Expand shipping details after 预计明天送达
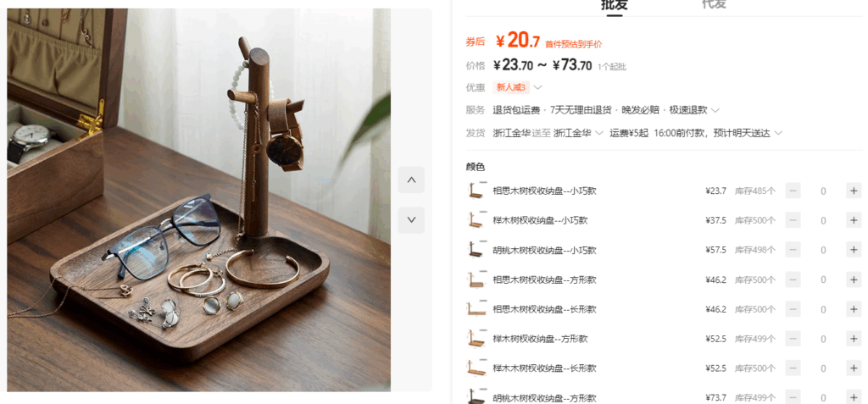This screenshot has width=868, height=404. click(x=778, y=133)
